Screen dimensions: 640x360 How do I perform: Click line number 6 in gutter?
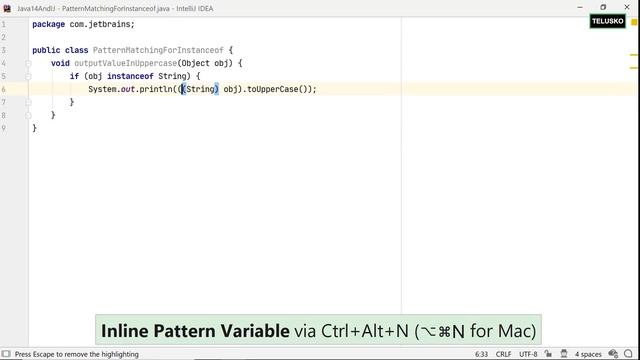click(4, 89)
